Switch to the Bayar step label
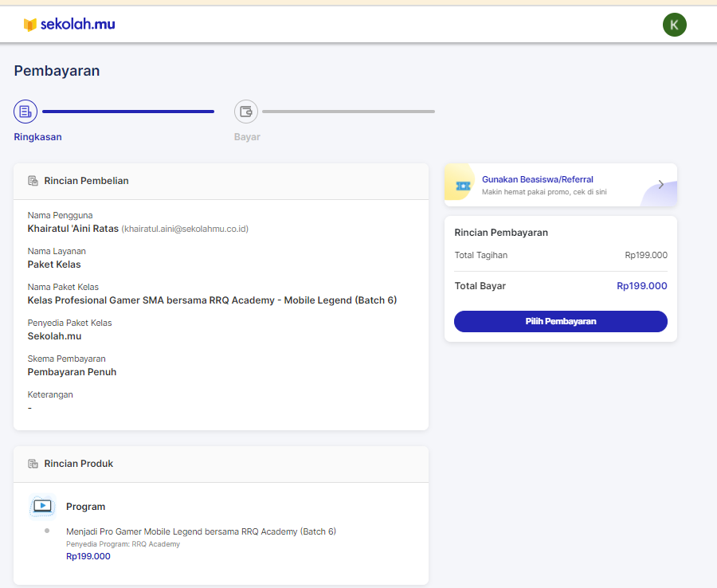717x588 pixels. click(247, 137)
